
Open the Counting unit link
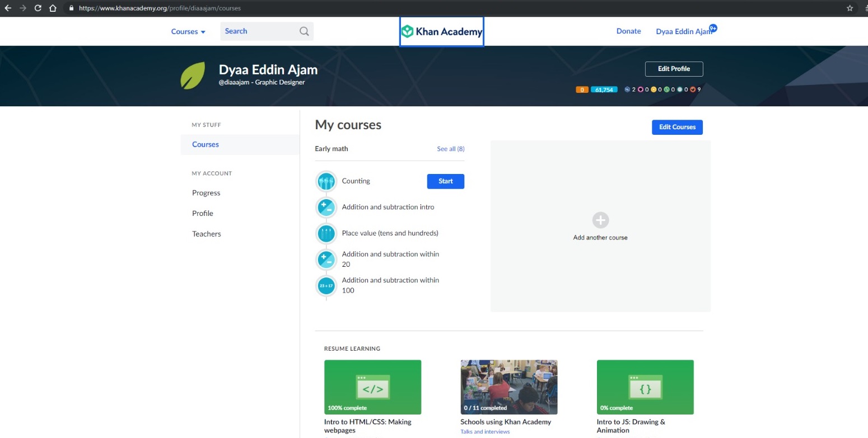pyautogui.click(x=356, y=181)
